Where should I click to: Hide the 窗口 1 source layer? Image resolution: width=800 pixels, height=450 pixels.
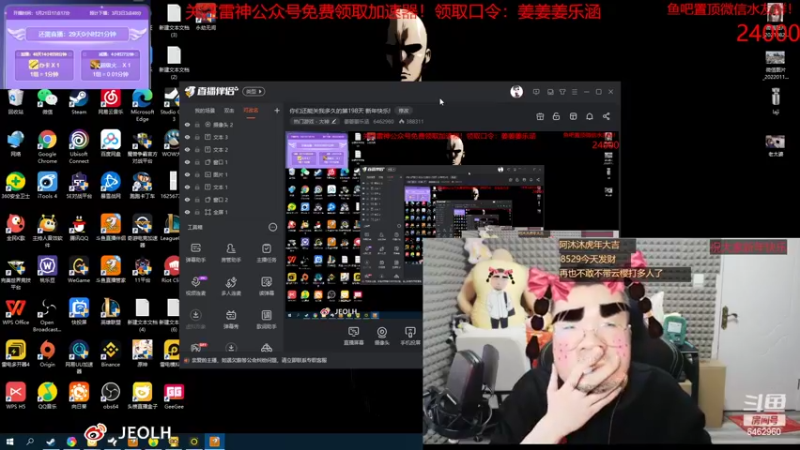point(187,162)
